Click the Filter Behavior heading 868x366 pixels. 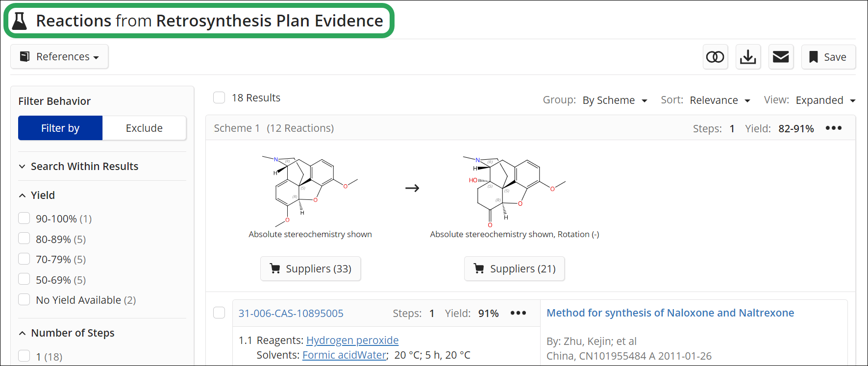tap(54, 101)
